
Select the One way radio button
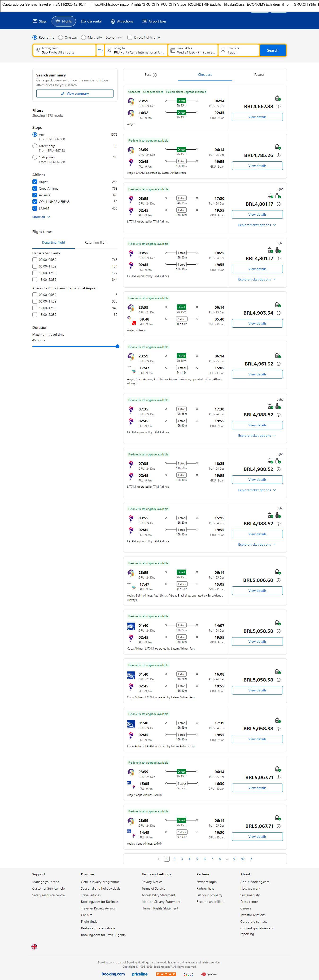coord(61,38)
